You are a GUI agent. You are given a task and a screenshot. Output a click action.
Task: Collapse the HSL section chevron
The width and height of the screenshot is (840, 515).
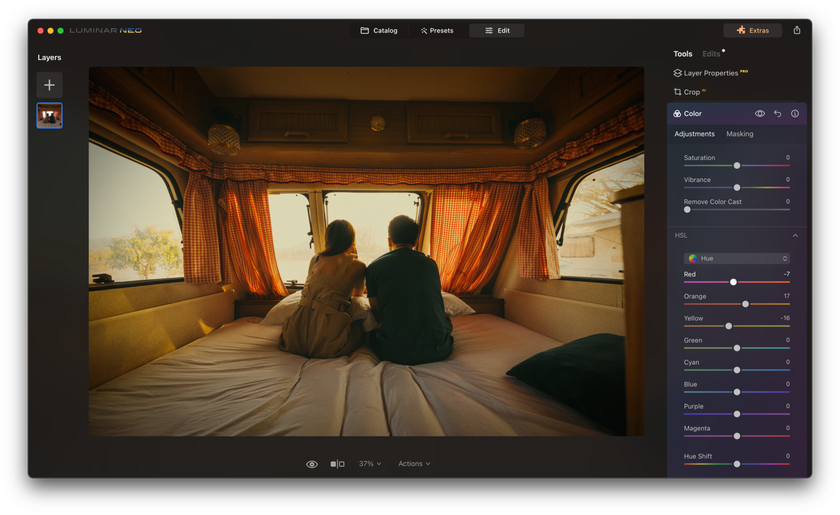coord(796,236)
